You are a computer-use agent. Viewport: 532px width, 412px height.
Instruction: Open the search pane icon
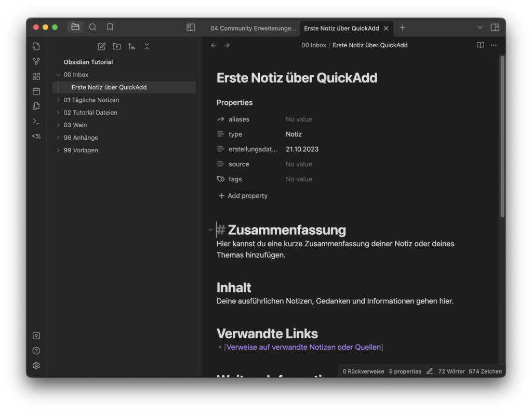(x=92, y=27)
